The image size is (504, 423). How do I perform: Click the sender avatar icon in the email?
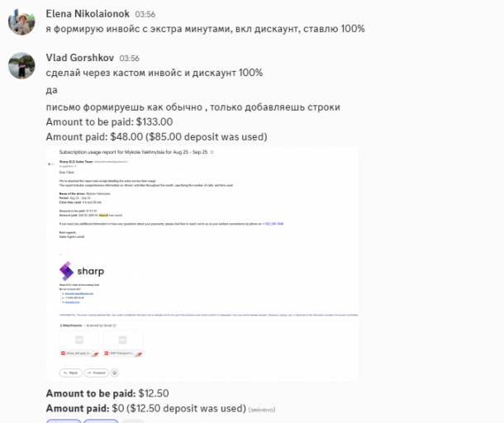pos(51,164)
